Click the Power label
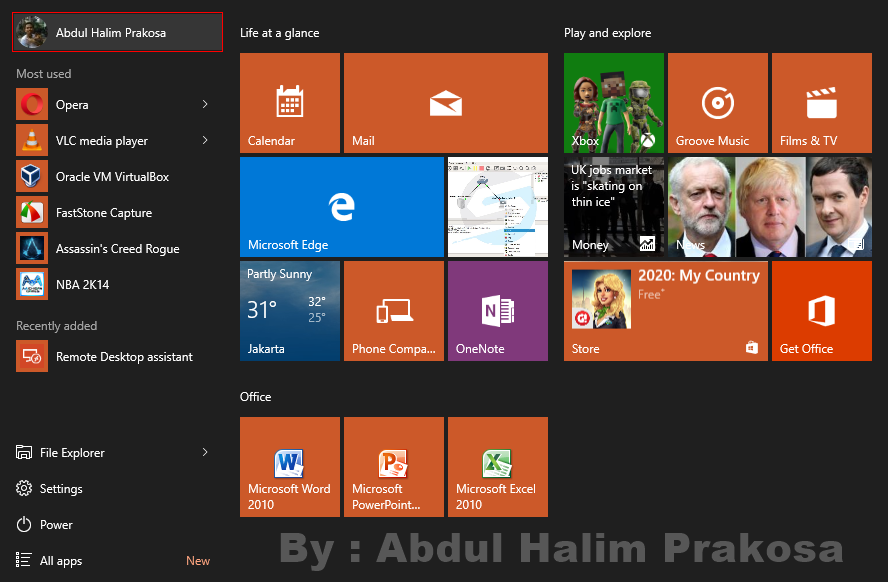This screenshot has height=582, width=888. [x=56, y=525]
